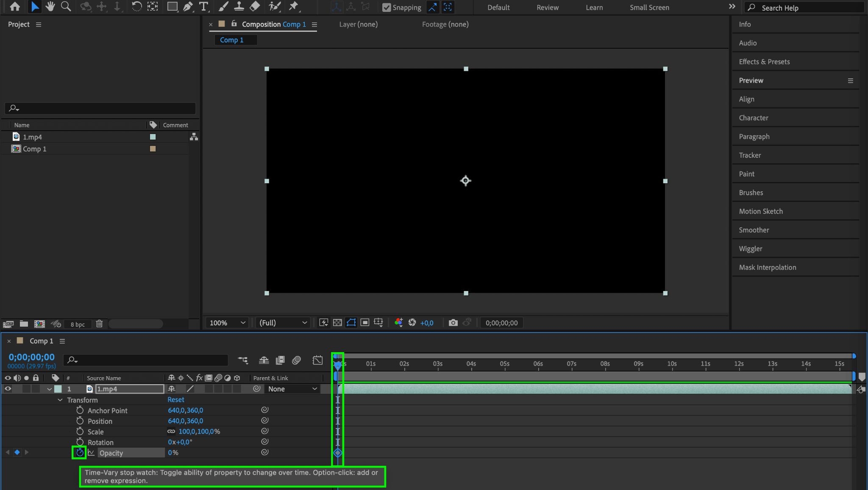Screen dimensions: 868x490
Task: Select the Horizontal Type tool
Action: [x=203, y=6]
